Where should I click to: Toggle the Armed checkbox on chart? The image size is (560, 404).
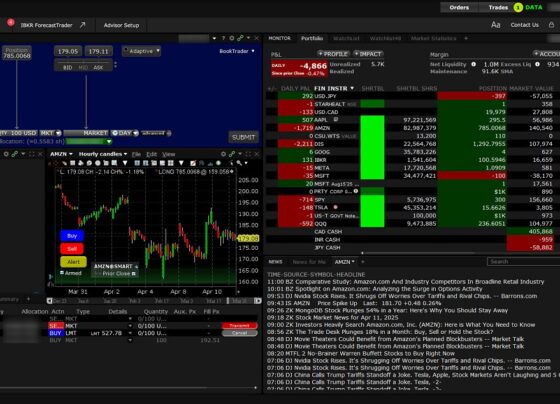62,273
